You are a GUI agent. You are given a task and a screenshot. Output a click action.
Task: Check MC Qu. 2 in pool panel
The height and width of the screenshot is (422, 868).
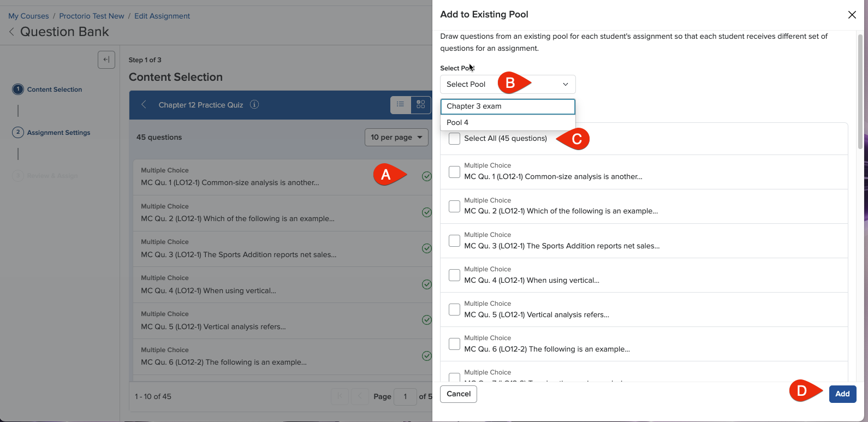(454, 206)
